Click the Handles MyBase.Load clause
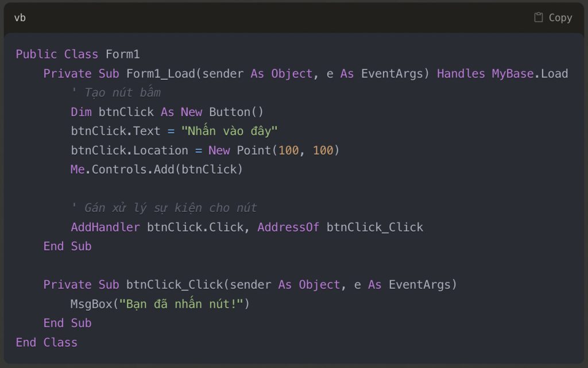Image resolution: width=588 pixels, height=368 pixels. [x=502, y=73]
